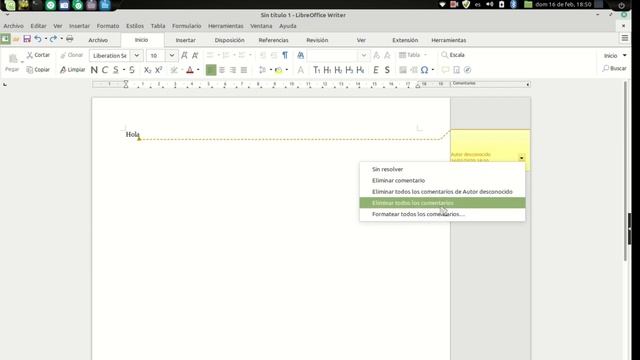Toggle formatting marks (pilcrow)
The width and height of the screenshot is (640, 360).
point(285,55)
